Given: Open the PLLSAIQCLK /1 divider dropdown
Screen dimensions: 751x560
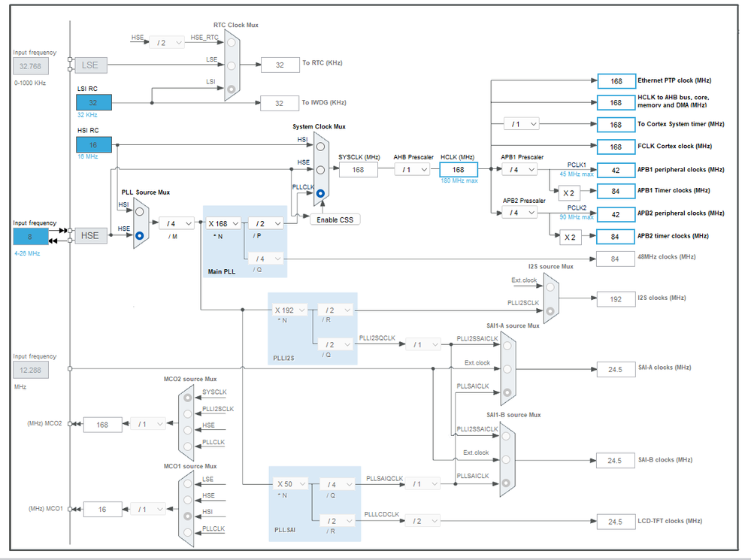Looking at the screenshot, I should click(423, 484).
